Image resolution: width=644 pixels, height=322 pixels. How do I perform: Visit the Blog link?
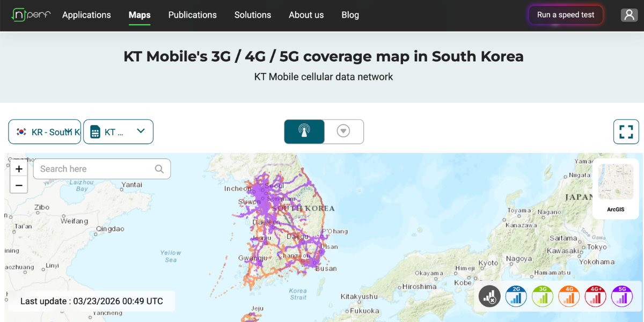tap(350, 15)
